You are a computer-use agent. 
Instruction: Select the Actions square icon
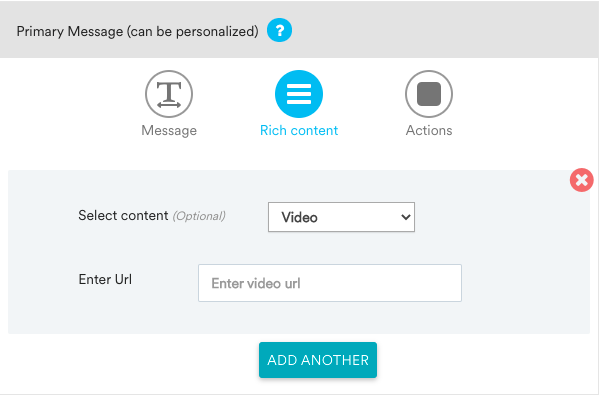pyautogui.click(x=429, y=94)
